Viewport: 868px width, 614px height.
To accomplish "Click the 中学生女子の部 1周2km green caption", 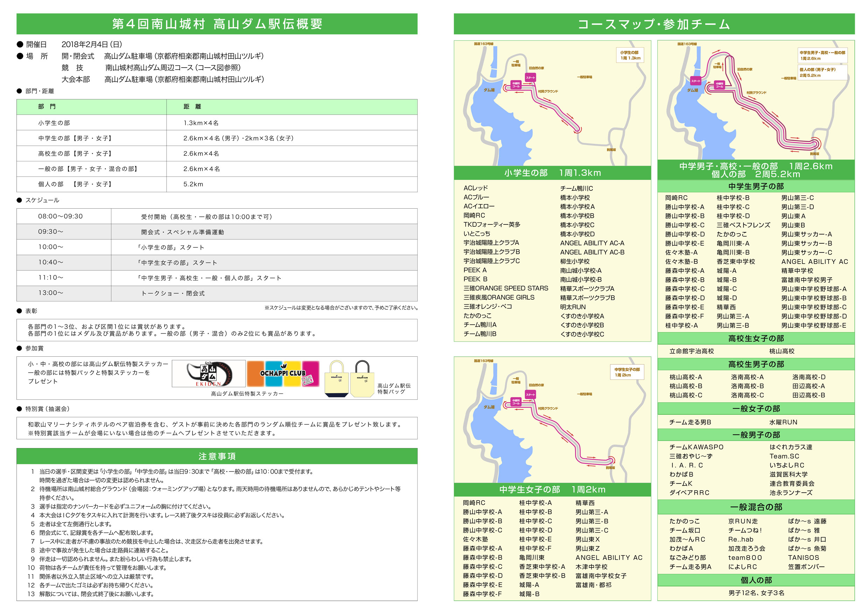I will tap(552, 490).
